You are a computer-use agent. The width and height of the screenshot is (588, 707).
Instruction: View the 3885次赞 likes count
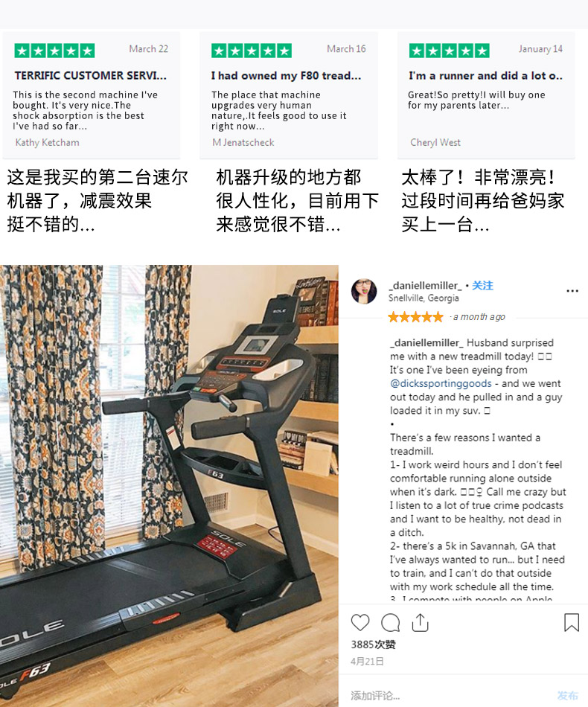click(x=373, y=644)
